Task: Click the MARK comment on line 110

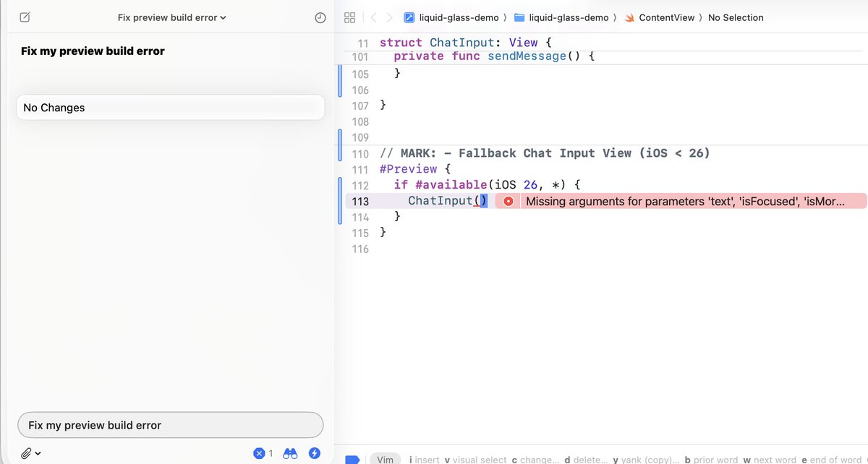Action: [x=545, y=153]
